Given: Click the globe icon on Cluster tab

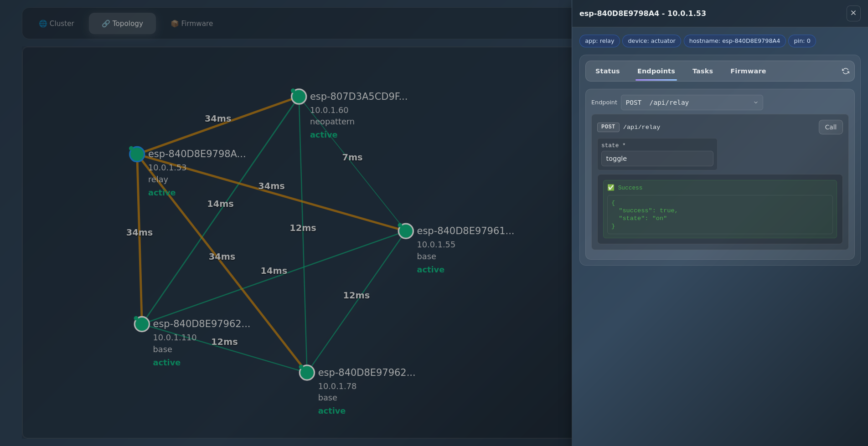Looking at the screenshot, I should click(x=43, y=24).
